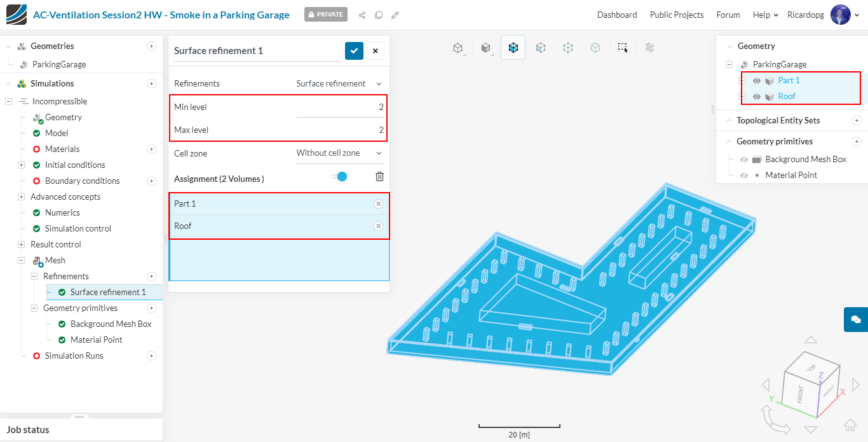The width and height of the screenshot is (868, 442).
Task: Click the SimScale logo icon
Action: pyautogui.click(x=17, y=14)
